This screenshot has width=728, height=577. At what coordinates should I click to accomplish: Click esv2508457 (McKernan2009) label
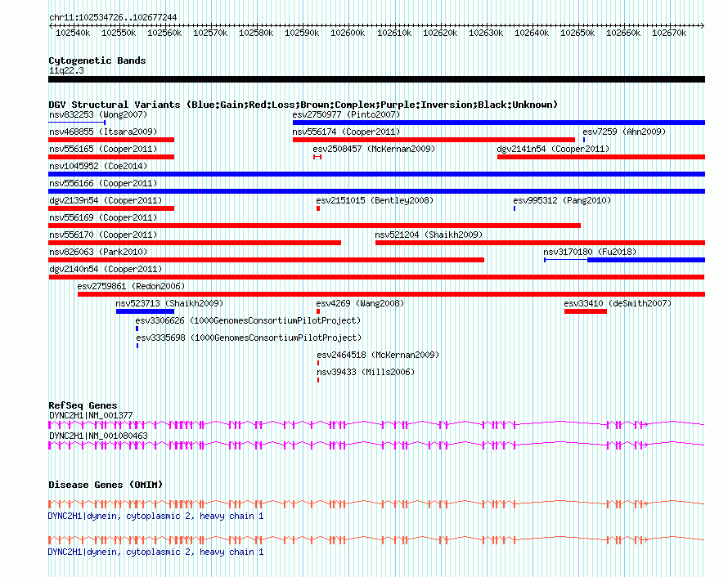[374, 149]
